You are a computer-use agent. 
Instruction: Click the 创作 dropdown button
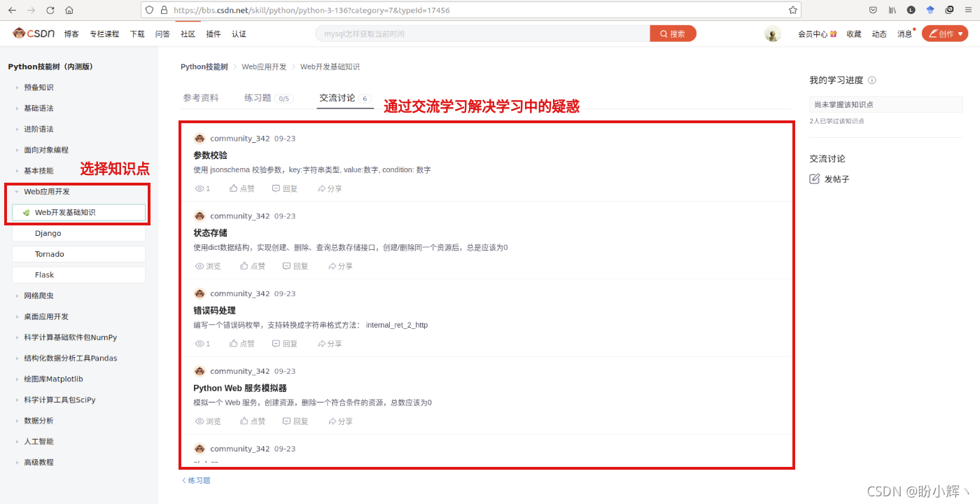point(945,34)
